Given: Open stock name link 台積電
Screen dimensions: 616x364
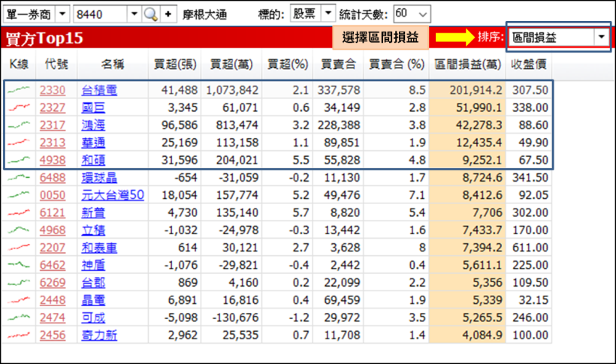Looking at the screenshot, I should [x=99, y=90].
